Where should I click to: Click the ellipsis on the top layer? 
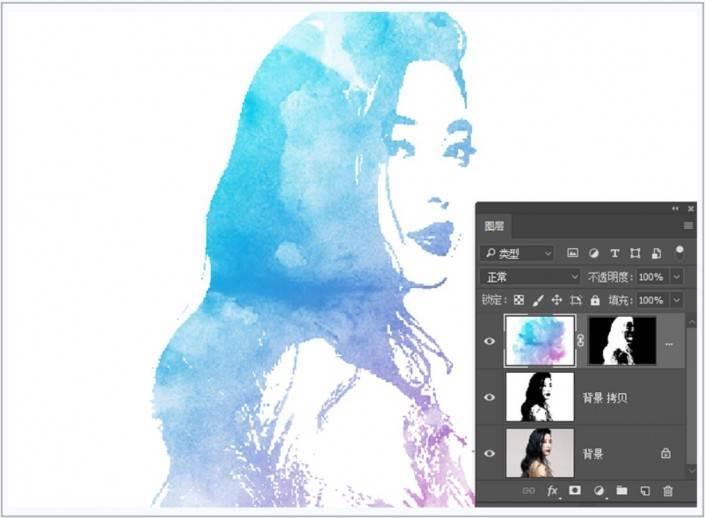[669, 344]
